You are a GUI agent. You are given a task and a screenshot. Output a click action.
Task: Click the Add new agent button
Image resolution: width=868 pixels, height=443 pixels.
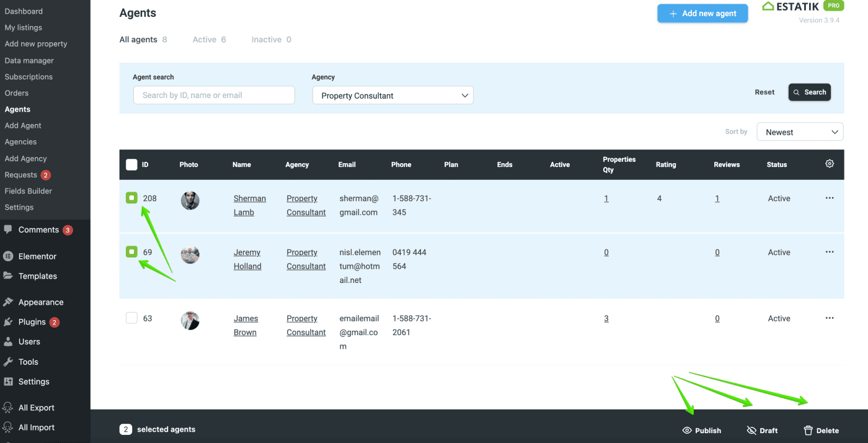point(702,14)
